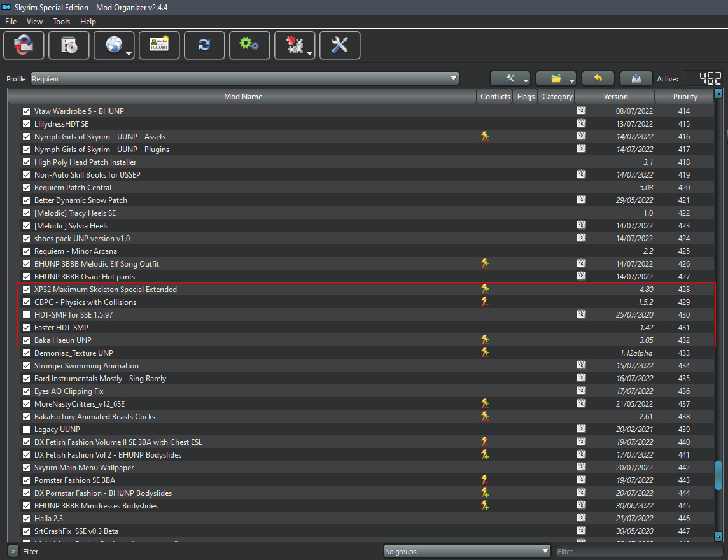Screen dimensions: 728x560
Task: Click the Manage Instances toolbar icon
Action: click(x=24, y=46)
